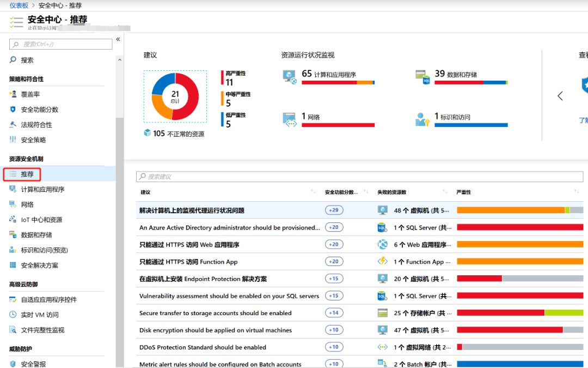
Task: Open IoT 中心和资源 icon
Action: (x=13, y=220)
